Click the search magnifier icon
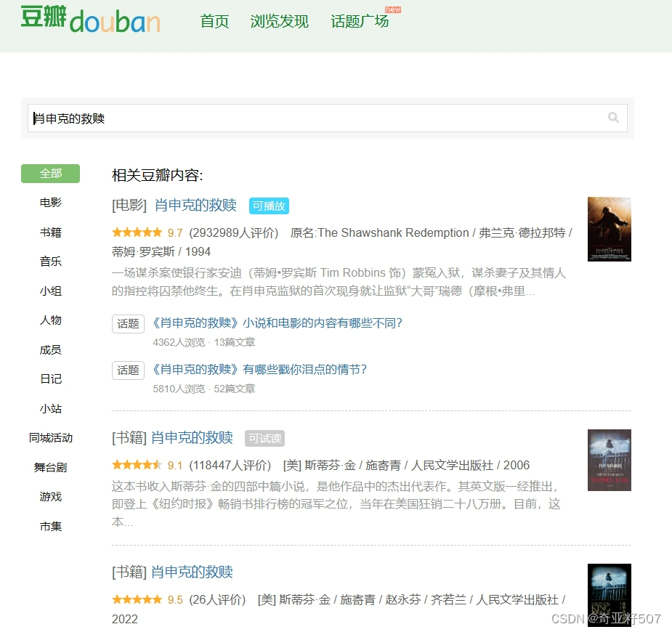Screen dimensions: 672x632 click(x=613, y=118)
